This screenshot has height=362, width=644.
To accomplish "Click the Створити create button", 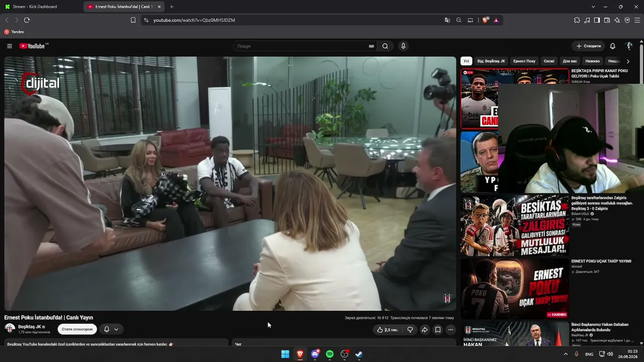I will (589, 46).
